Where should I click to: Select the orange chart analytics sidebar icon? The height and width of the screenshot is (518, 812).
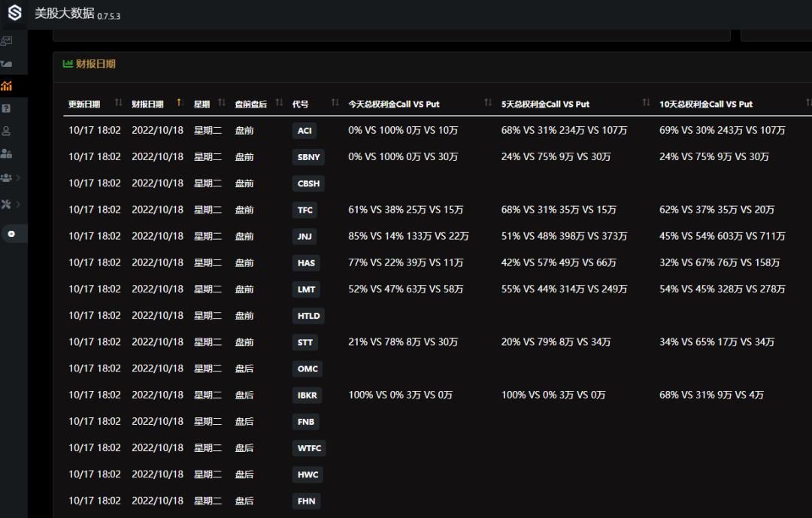click(x=6, y=86)
